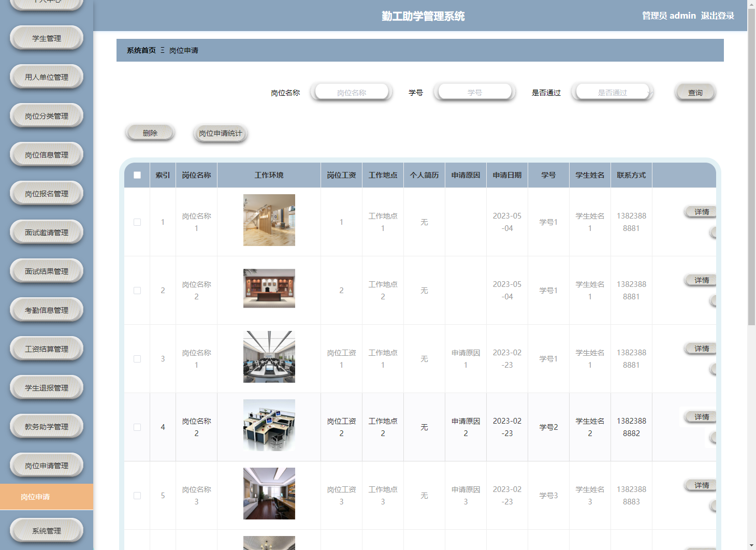Open 学生退报管理 menu
Viewport: 756px width, 550px height.
coord(47,387)
